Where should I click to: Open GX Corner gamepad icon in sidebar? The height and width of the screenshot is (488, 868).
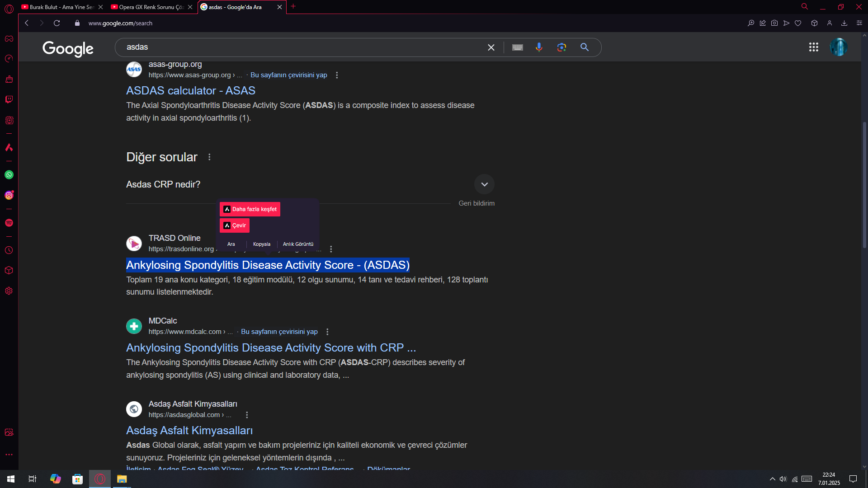9,38
